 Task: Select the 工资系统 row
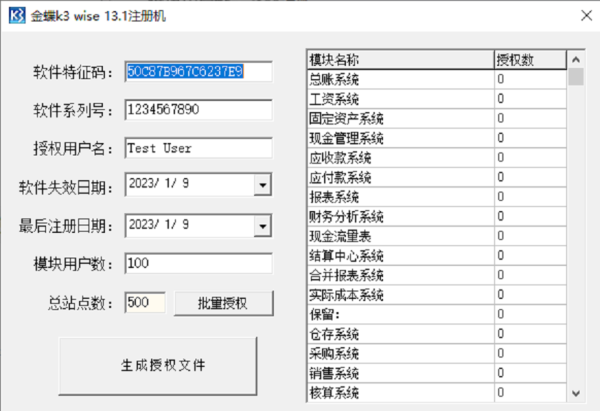[x=437, y=99]
